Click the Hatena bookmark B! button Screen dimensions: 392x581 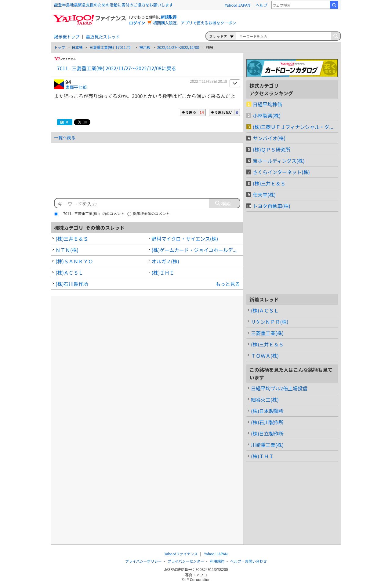(x=64, y=122)
